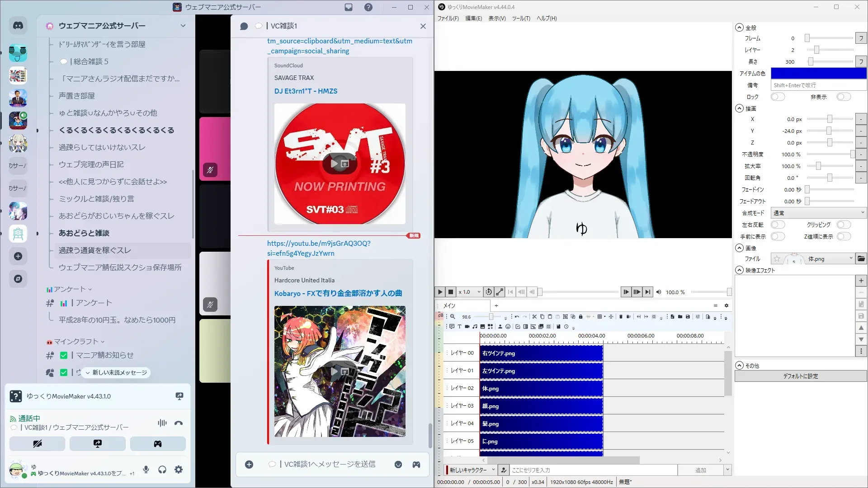This screenshot has height=488, width=868.
Task: Add a video item via camera icon
Action: [x=467, y=327]
